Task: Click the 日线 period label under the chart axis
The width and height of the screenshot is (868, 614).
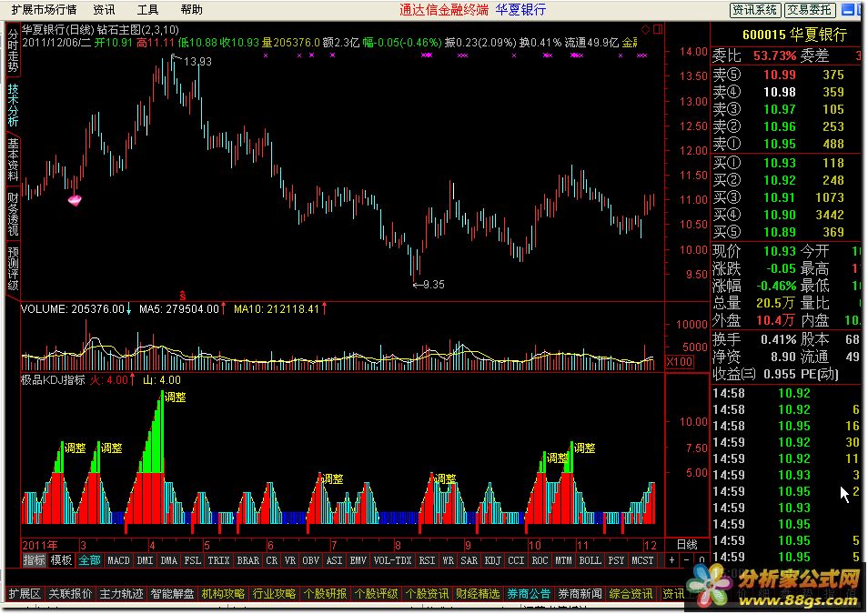Action: pos(687,545)
